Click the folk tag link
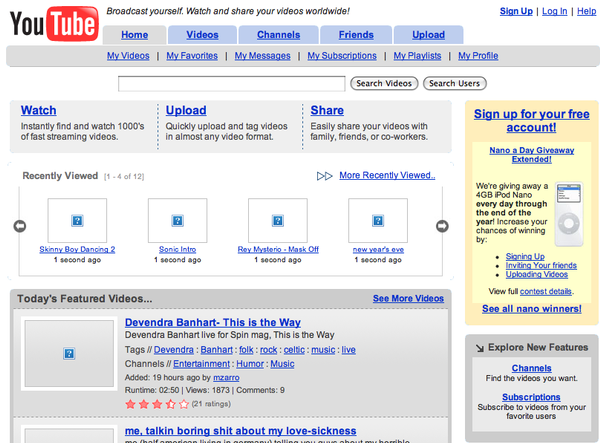The height and width of the screenshot is (443, 600). pyautogui.click(x=246, y=350)
